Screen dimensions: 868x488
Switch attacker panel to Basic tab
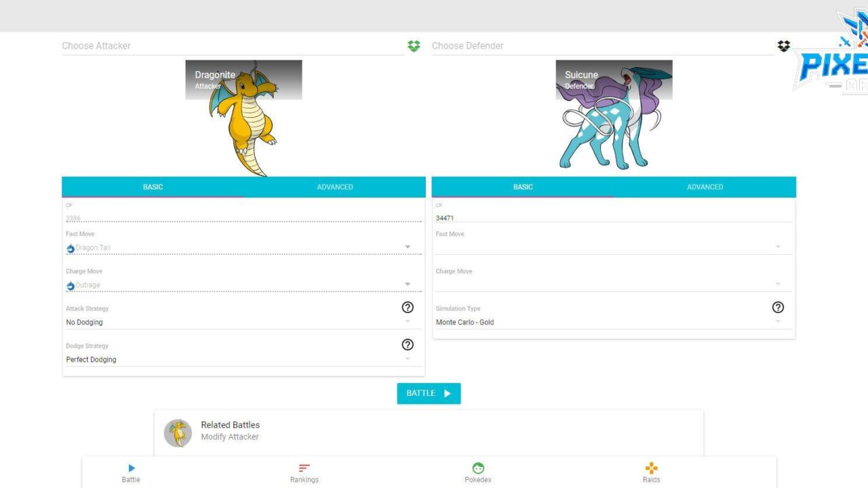coord(153,187)
